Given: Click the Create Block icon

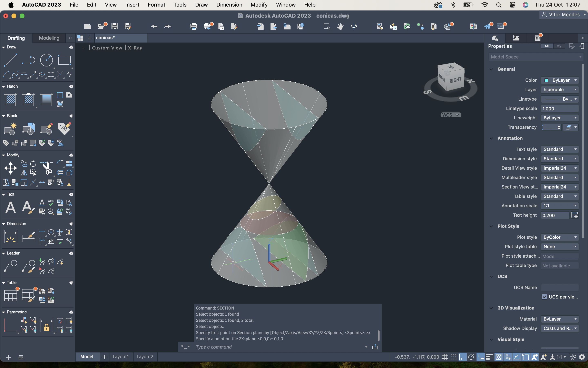Looking at the screenshot, I should (x=10, y=129).
